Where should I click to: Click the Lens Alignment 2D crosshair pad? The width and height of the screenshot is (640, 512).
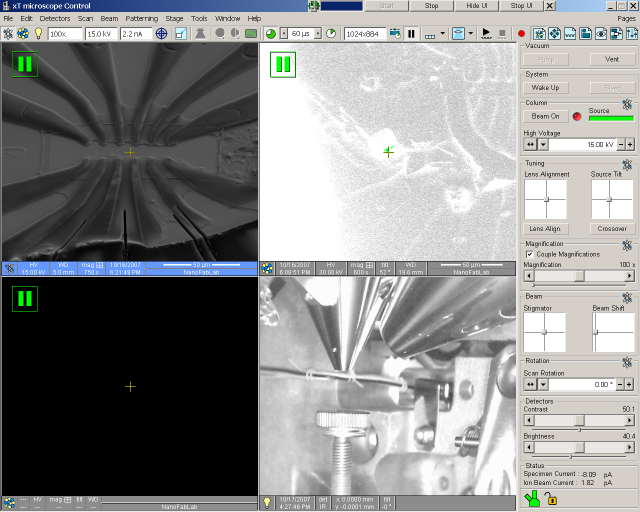(x=546, y=200)
